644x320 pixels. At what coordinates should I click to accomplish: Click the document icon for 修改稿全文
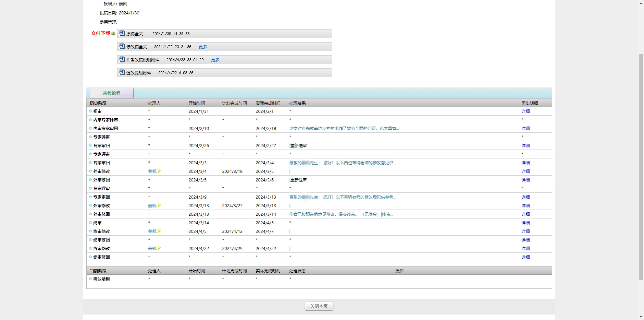(122, 46)
